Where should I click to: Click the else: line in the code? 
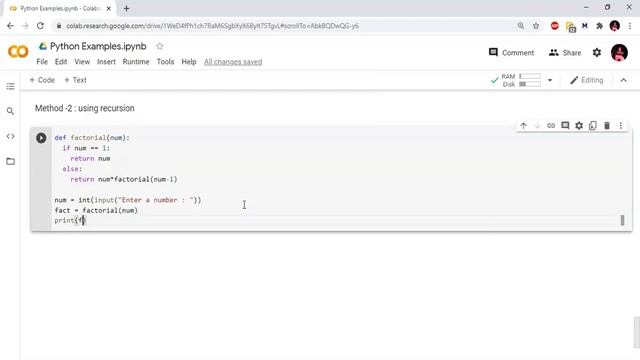tap(72, 169)
